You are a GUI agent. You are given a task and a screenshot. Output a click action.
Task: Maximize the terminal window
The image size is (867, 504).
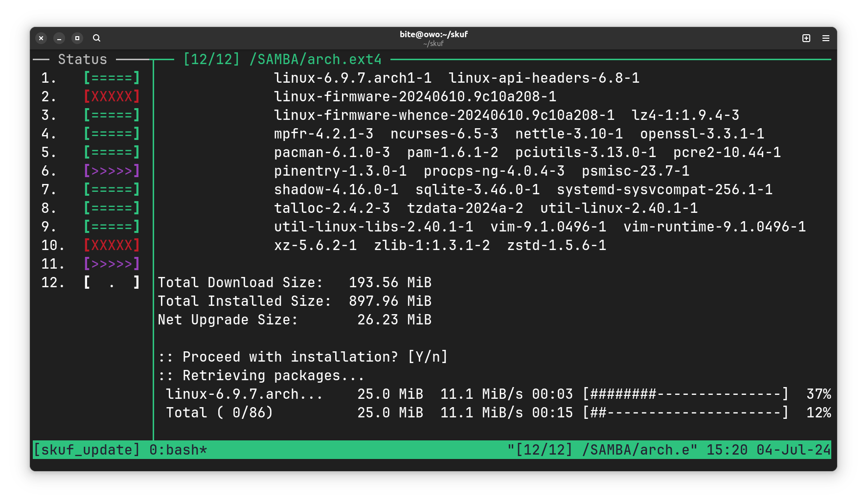77,38
